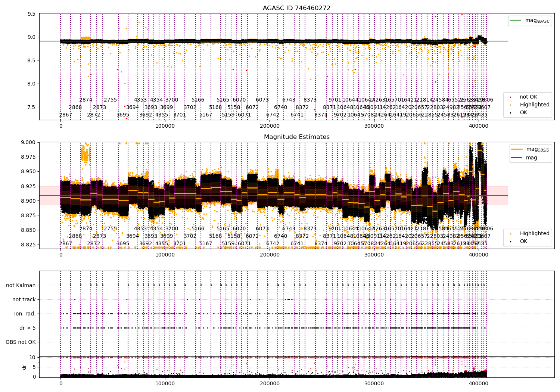
Task: Click the '100000' x-tick under the top plot
Action: (165, 126)
